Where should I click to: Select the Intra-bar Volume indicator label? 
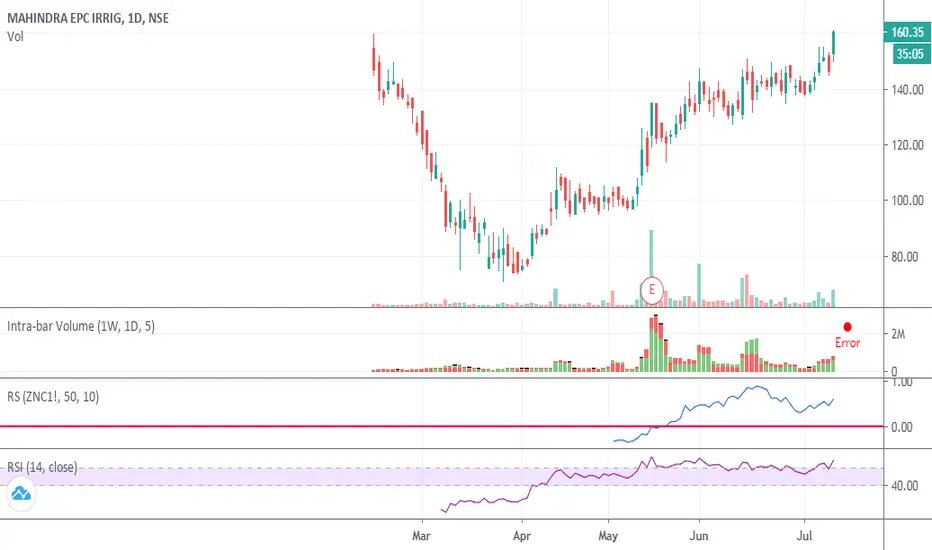pos(81,326)
